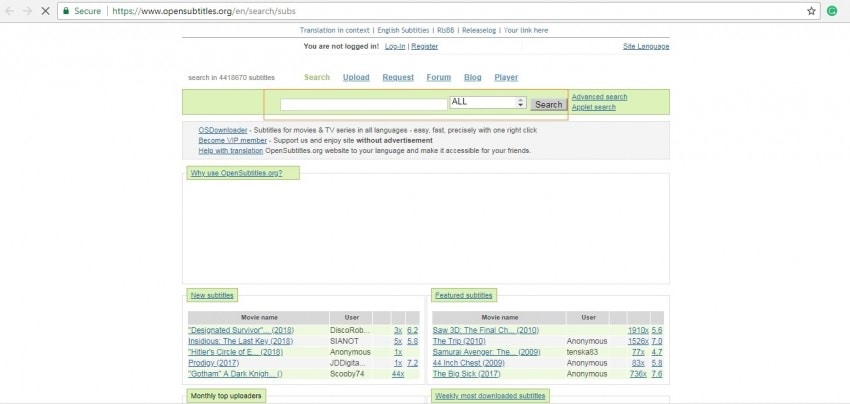This screenshot has width=850, height=404.
Task: Open the New subtitles section heading
Action: [212, 296]
